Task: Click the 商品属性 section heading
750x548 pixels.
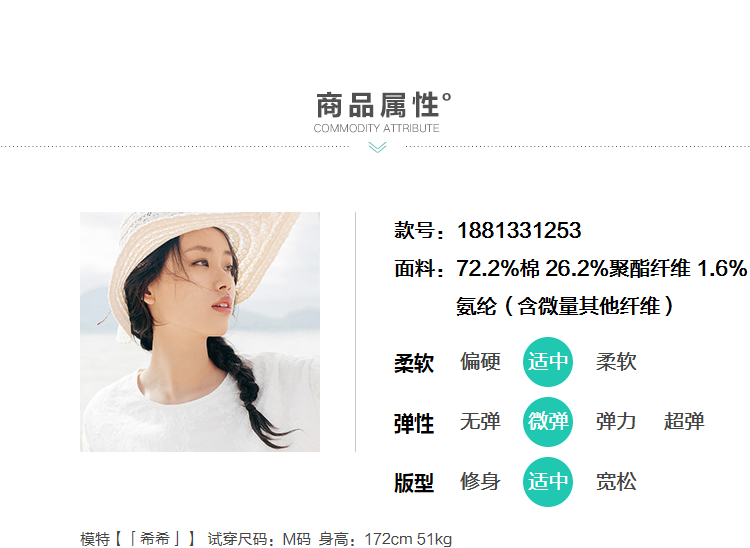Action: point(383,105)
